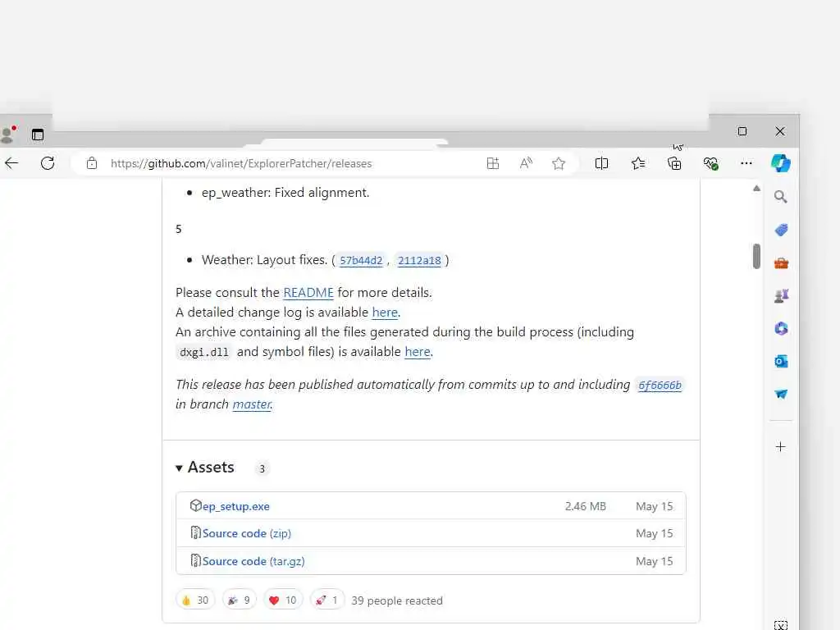Open the Settings and more menu
The image size is (840, 630).
pos(746,163)
